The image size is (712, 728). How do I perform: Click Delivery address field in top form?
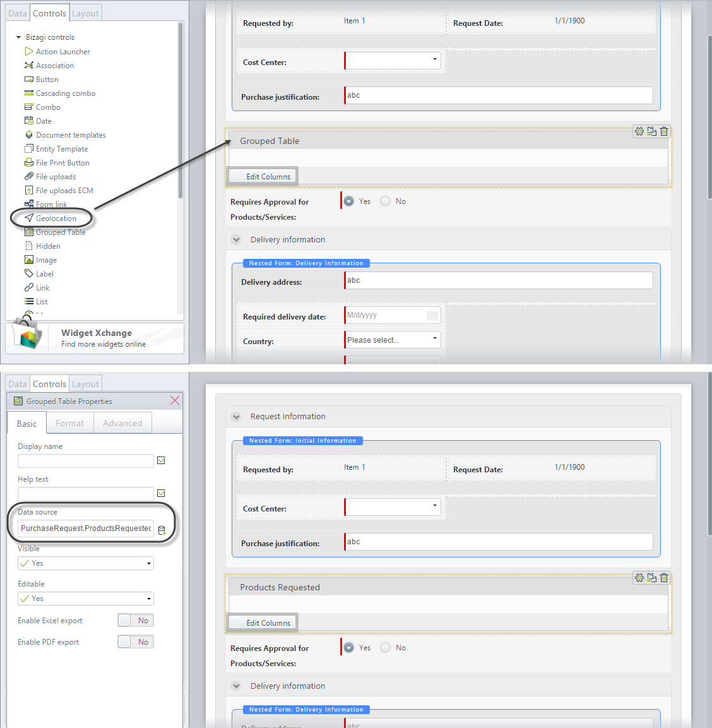(499, 280)
